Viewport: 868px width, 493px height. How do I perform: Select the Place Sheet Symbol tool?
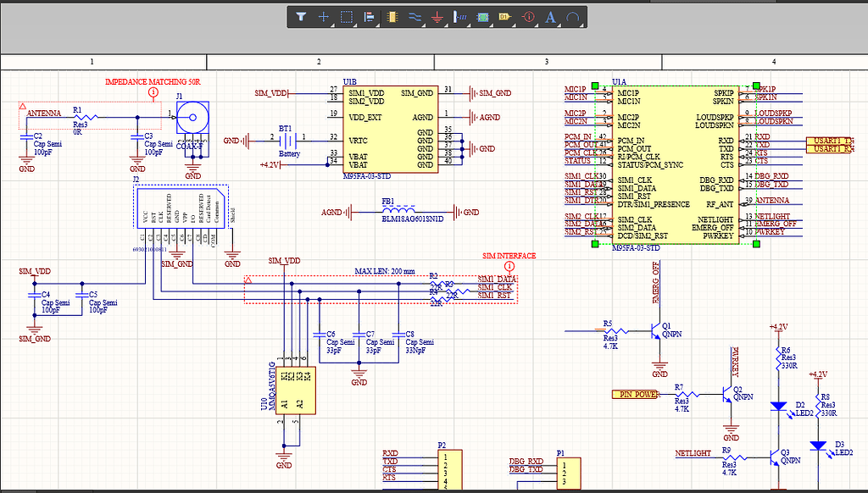(481, 16)
